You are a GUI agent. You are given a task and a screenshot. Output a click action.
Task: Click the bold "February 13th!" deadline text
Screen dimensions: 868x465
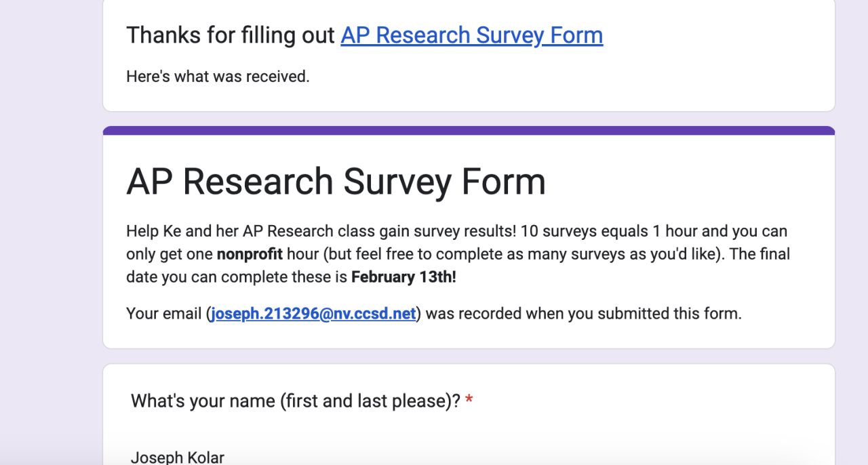(403, 277)
